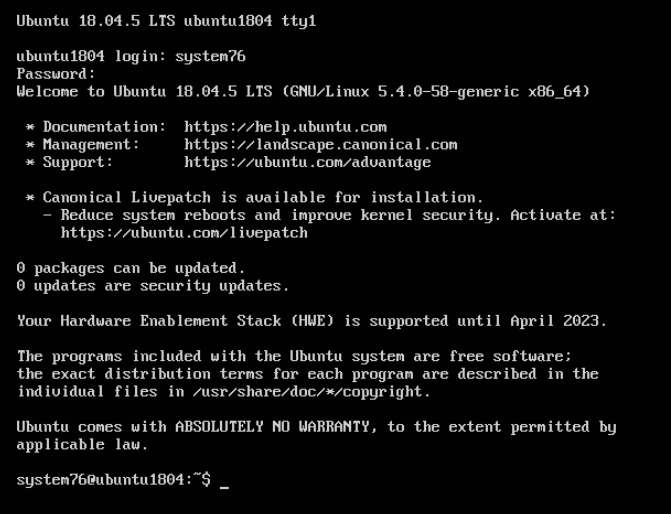This screenshot has width=671, height=514.
Task: Click the "0 updates are security updates" line
Action: click(152, 286)
